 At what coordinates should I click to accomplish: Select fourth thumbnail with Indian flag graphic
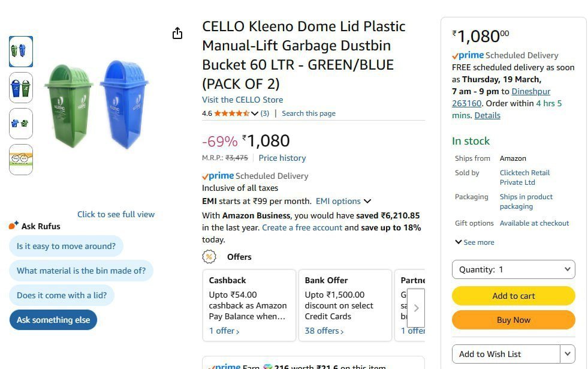[x=21, y=160]
